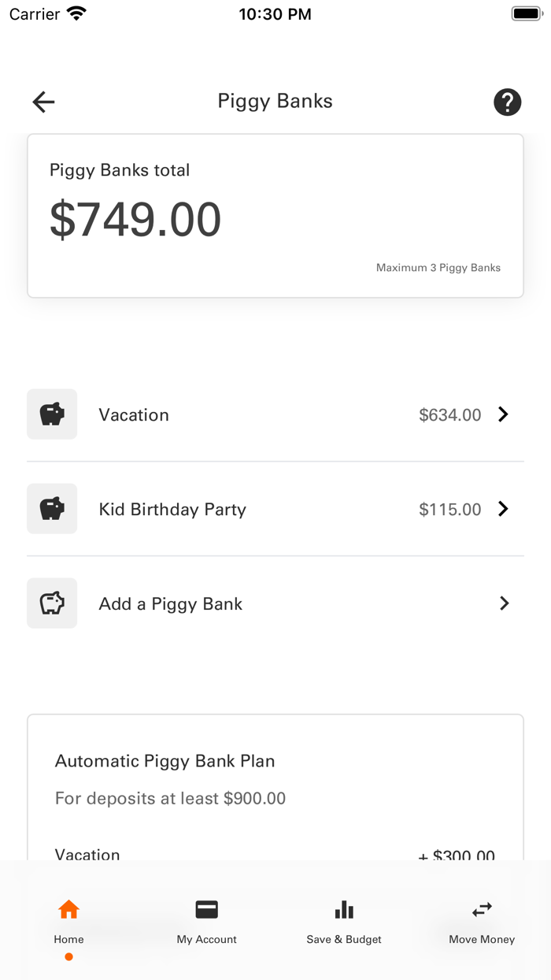Open the help question mark icon
551x980 pixels.
pyautogui.click(x=507, y=102)
